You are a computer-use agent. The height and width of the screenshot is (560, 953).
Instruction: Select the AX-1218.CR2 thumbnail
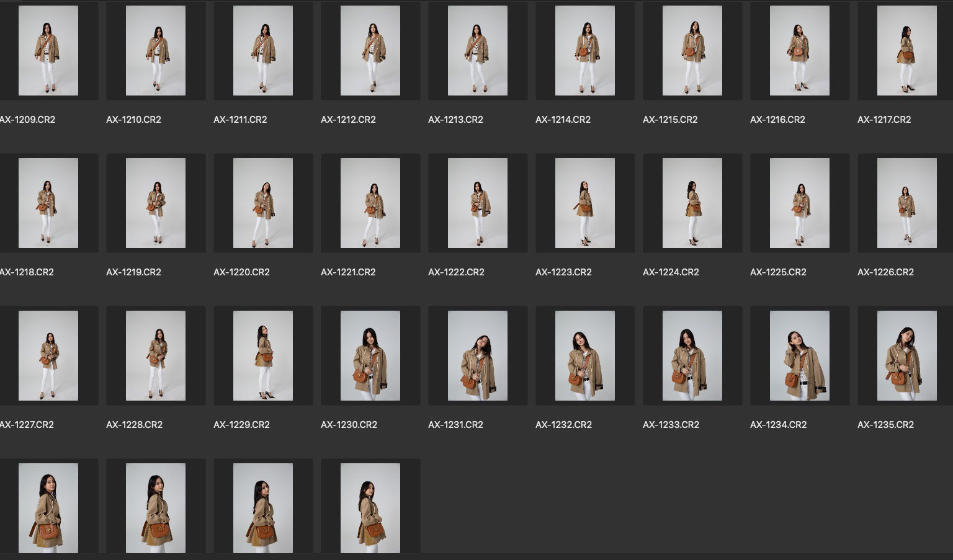48,203
